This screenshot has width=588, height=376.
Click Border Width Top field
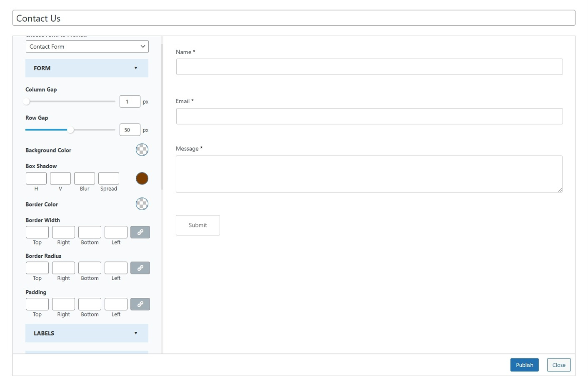coord(37,232)
